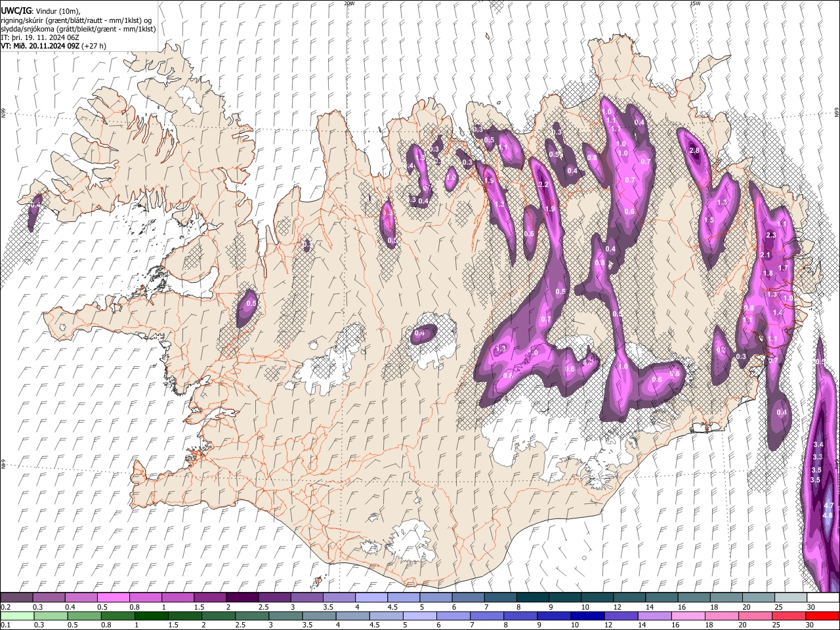
Task: Click the '0.2' label in the top legend row
Action: 6,607
